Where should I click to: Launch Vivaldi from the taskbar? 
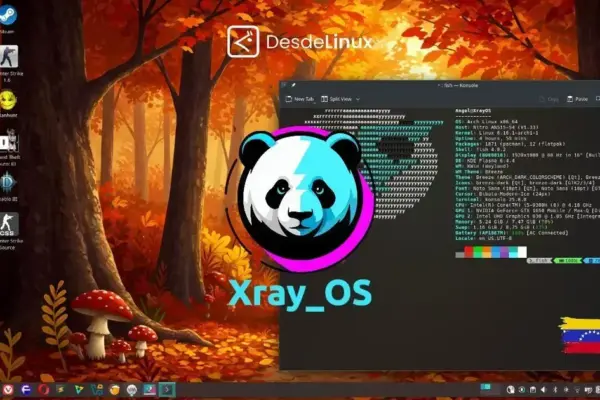8,390
